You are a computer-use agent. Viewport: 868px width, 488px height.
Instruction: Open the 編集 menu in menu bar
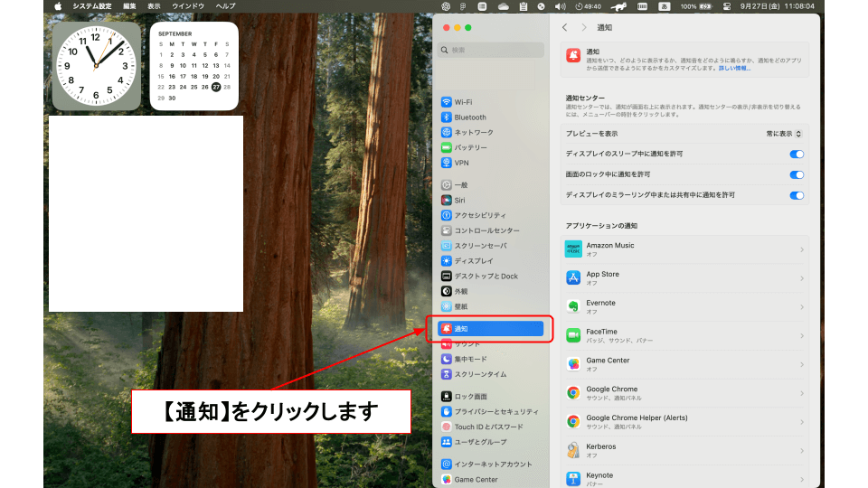[130, 6]
